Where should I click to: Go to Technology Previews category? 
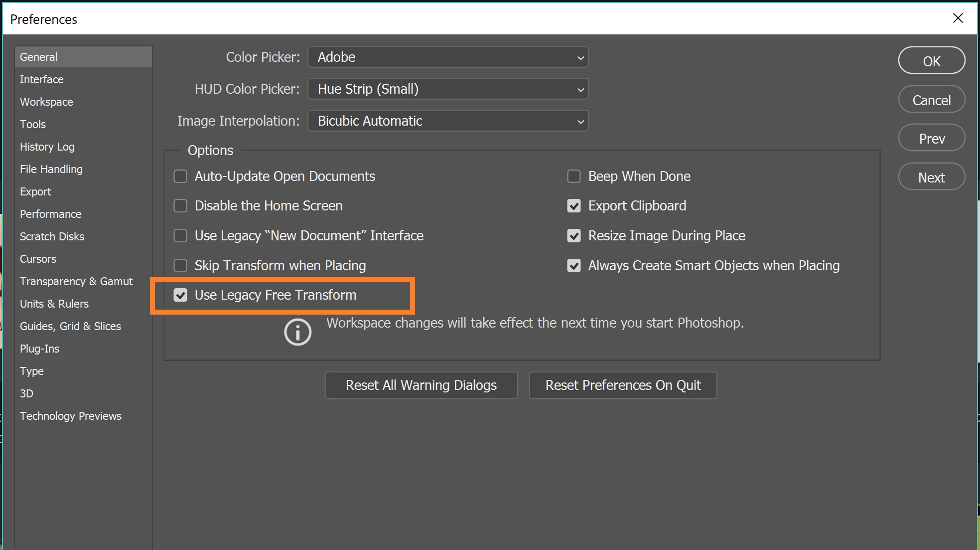[x=70, y=416]
